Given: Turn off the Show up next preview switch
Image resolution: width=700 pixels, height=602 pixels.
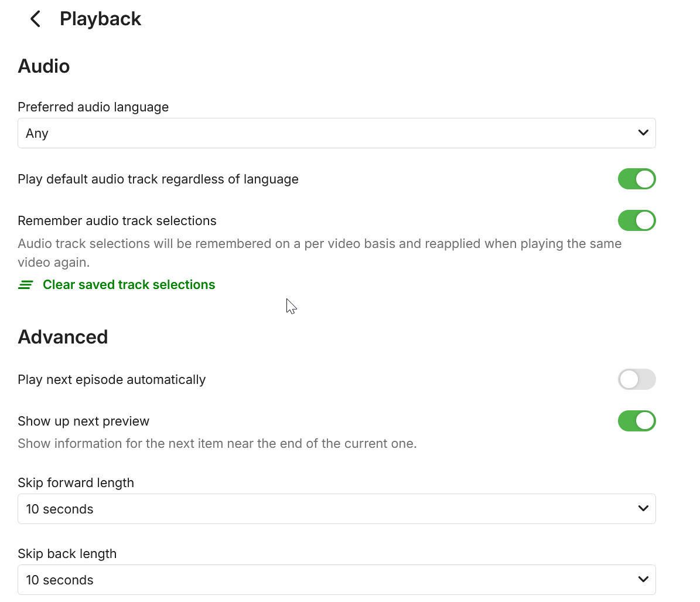Looking at the screenshot, I should point(636,421).
